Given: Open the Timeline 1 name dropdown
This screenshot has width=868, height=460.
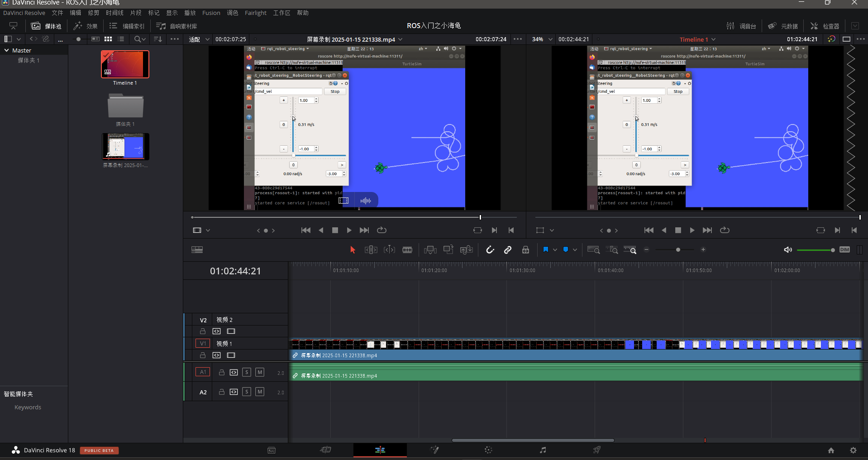Looking at the screenshot, I should [714, 39].
